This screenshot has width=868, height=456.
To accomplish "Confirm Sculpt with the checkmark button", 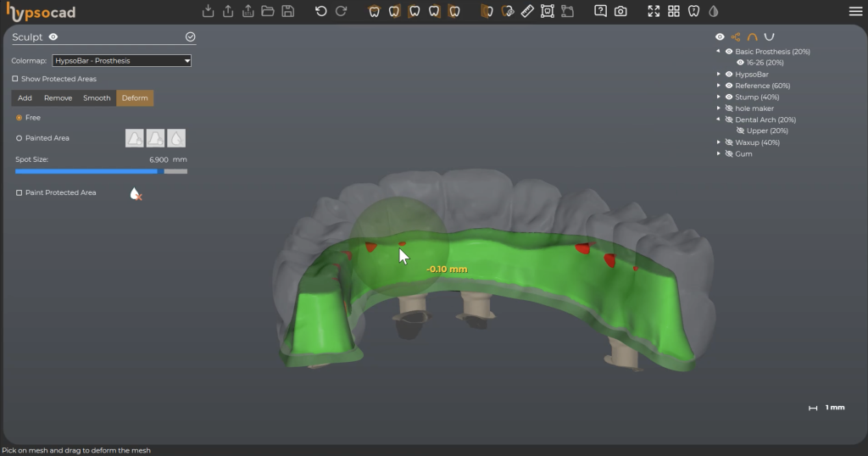I will (x=190, y=37).
